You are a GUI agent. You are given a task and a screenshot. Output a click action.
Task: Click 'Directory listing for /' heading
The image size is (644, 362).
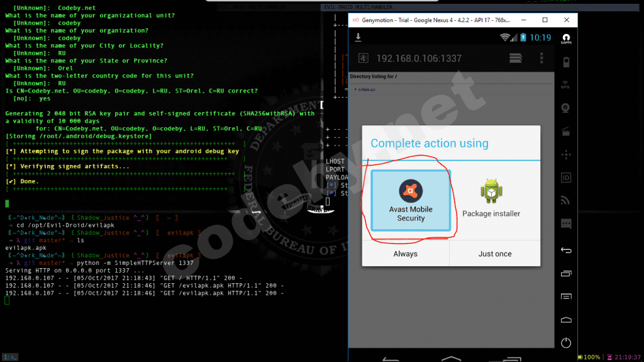click(374, 77)
